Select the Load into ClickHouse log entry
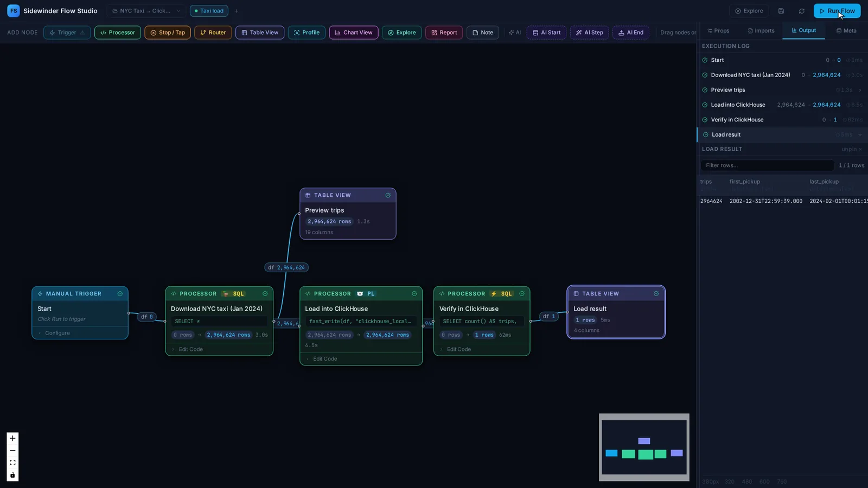 pos(782,105)
